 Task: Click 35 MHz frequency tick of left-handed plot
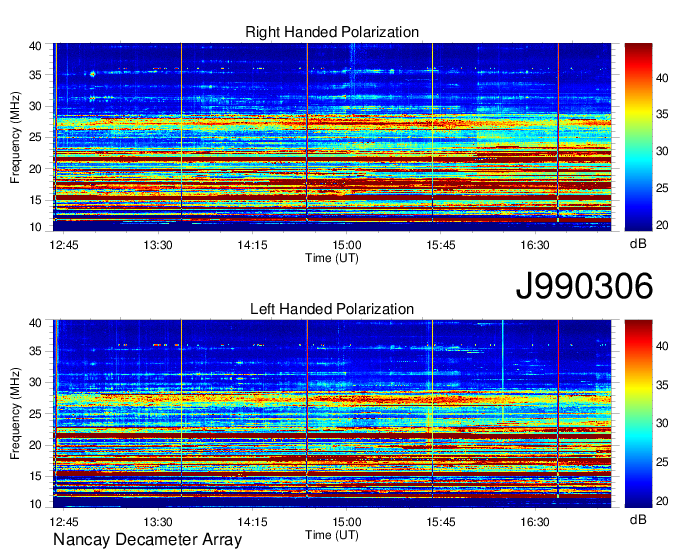point(35,351)
